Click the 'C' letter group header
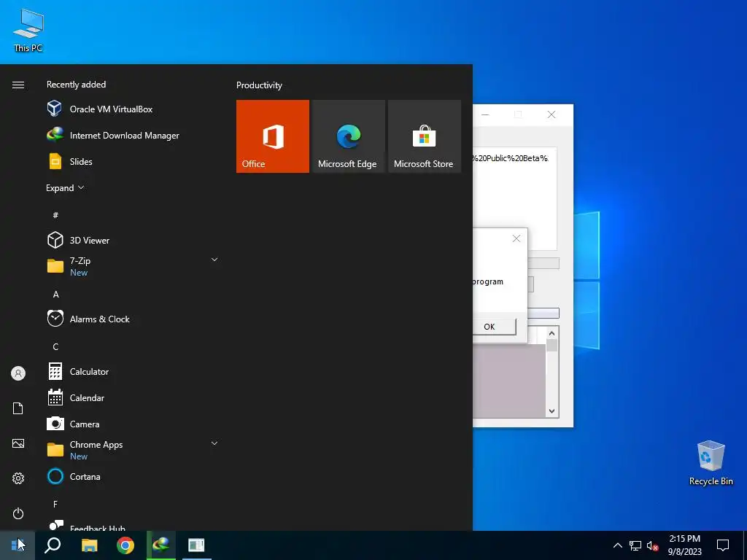Image resolution: width=747 pixels, height=560 pixels. coord(55,346)
